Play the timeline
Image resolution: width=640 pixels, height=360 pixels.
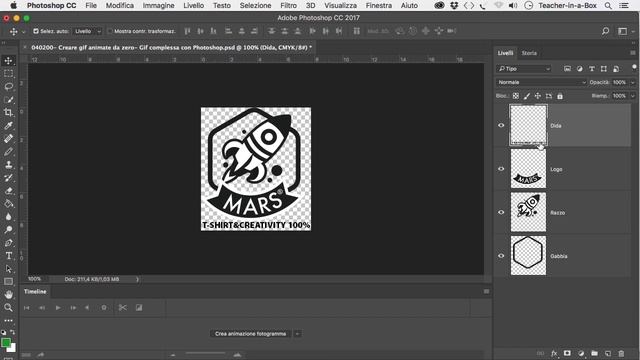tap(58, 308)
